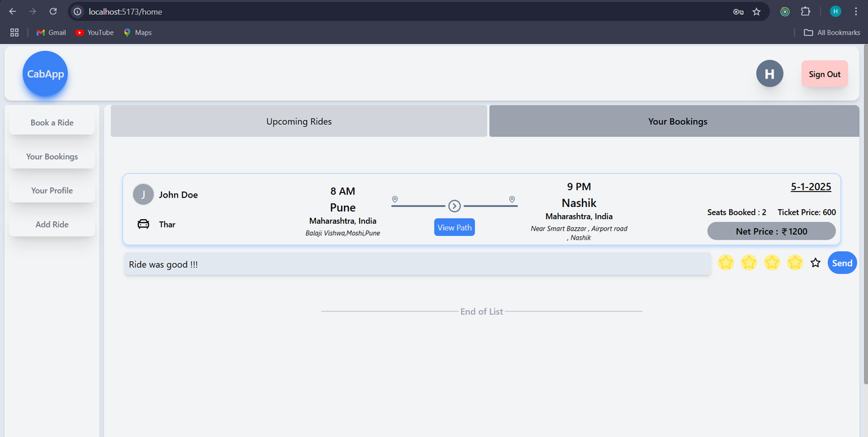This screenshot has height=437, width=868.
Task: Go back in the browser
Action: click(12, 12)
